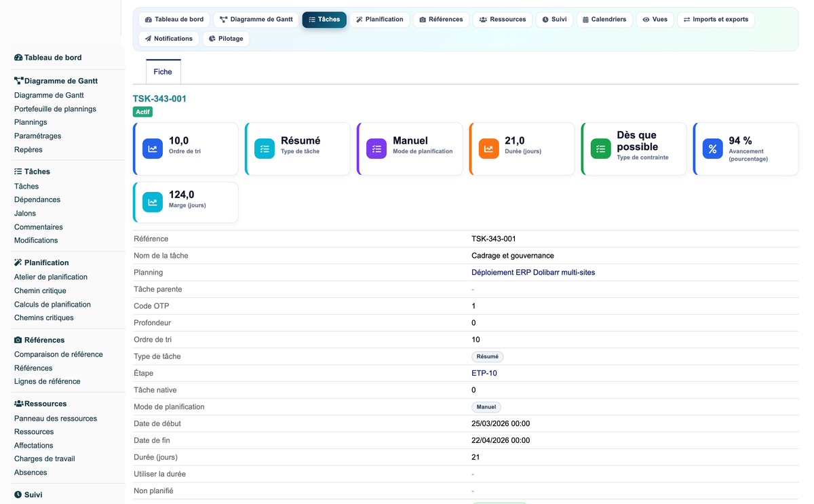Open Références top navigation button
Viewport: 814px width, 504px height.
(441, 20)
